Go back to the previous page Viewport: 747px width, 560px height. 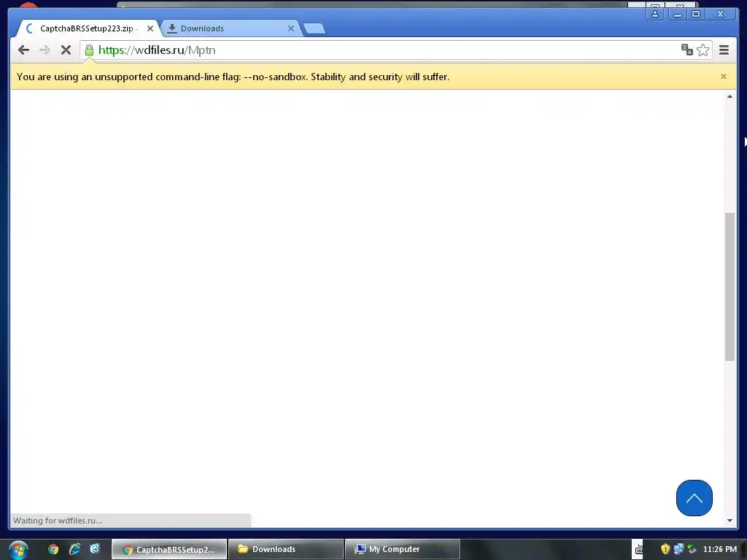tap(23, 50)
